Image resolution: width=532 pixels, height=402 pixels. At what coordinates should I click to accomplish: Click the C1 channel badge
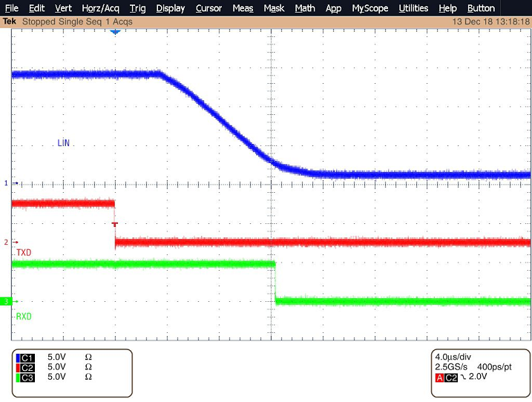click(27, 358)
